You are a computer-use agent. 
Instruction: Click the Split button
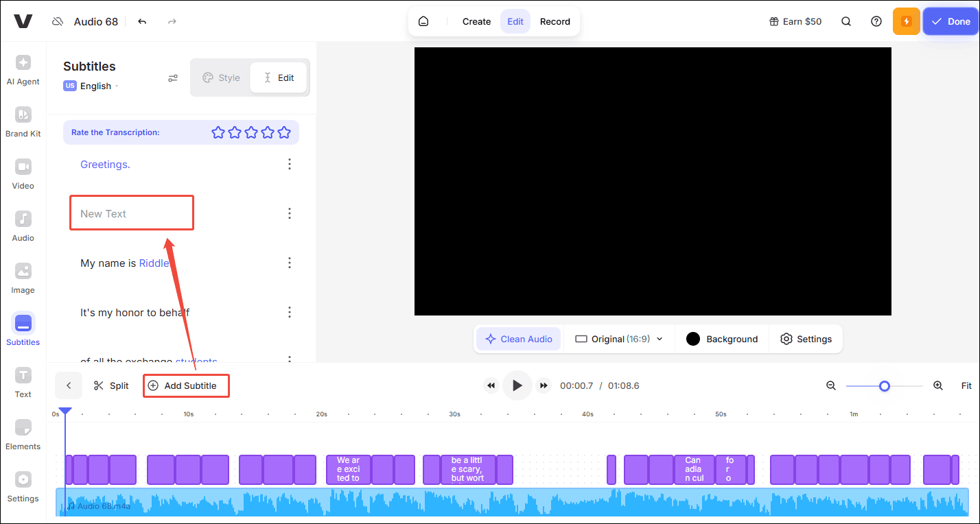pyautogui.click(x=111, y=385)
